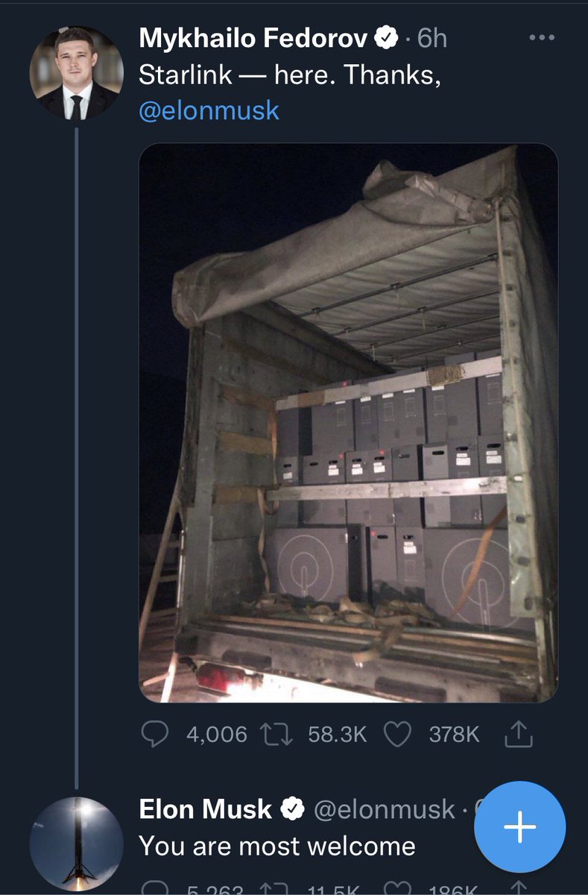This screenshot has height=895, width=588.
Task: Open the Starlink truck photo
Action: [348, 423]
